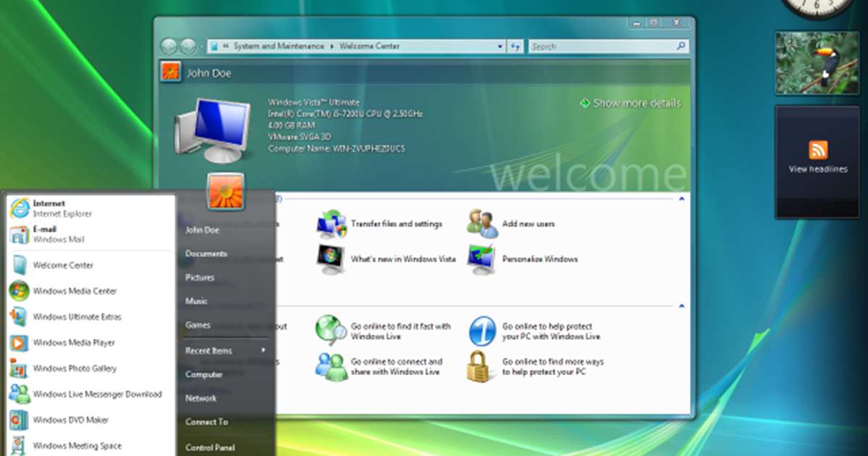The height and width of the screenshot is (456, 868).
Task: Launch Windows DVD Maker
Action: (x=90, y=420)
